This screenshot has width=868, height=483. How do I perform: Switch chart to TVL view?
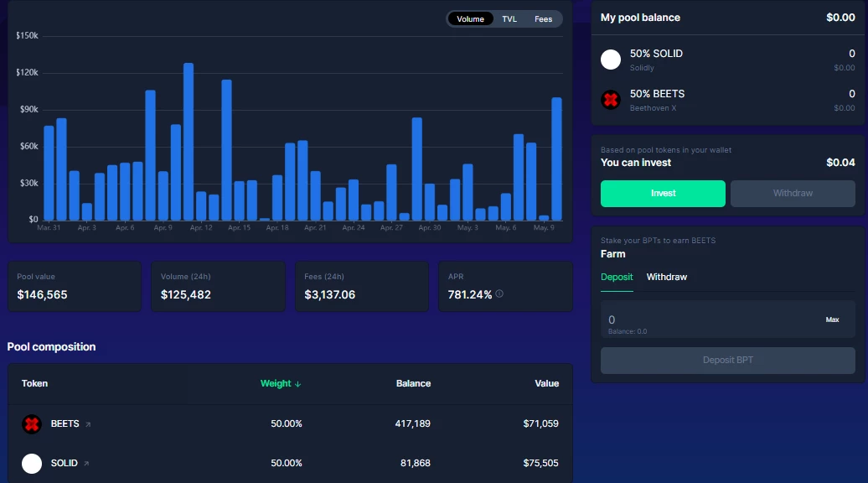click(509, 18)
